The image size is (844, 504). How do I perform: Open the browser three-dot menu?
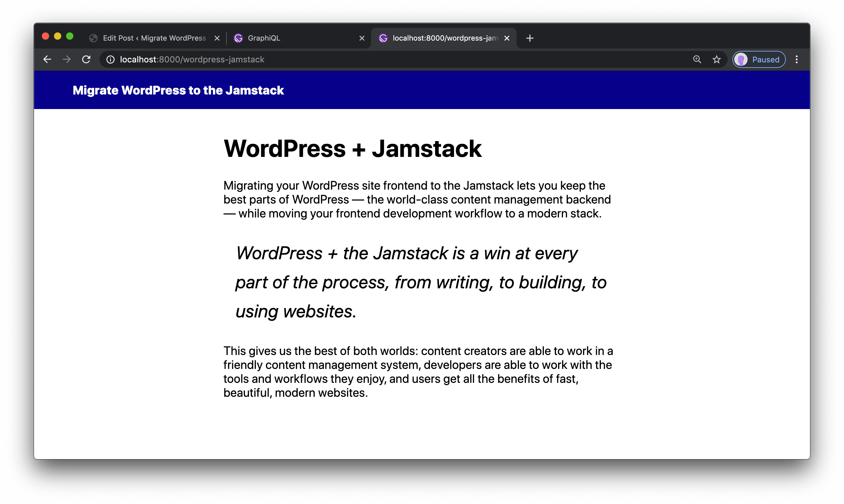(x=797, y=59)
